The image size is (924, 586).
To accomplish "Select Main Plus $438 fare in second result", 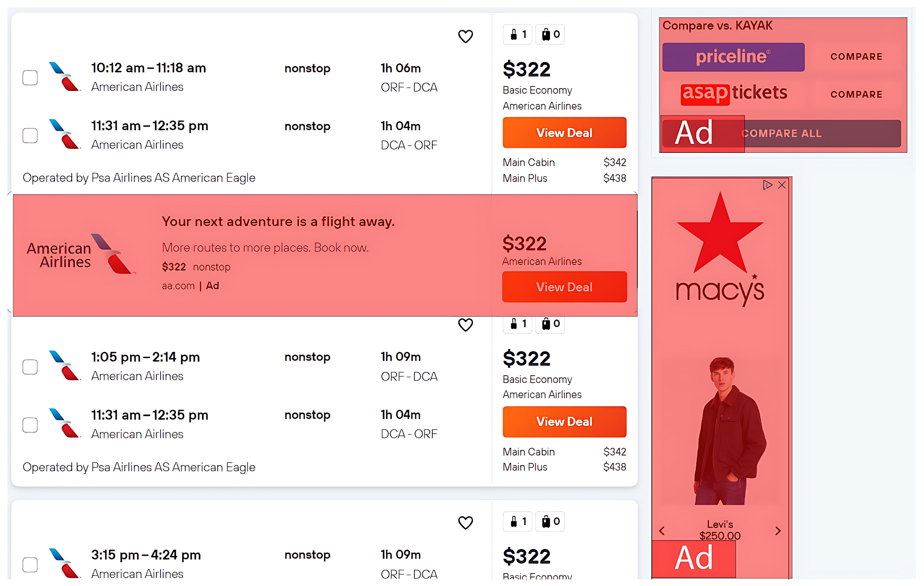I will pyautogui.click(x=564, y=467).
